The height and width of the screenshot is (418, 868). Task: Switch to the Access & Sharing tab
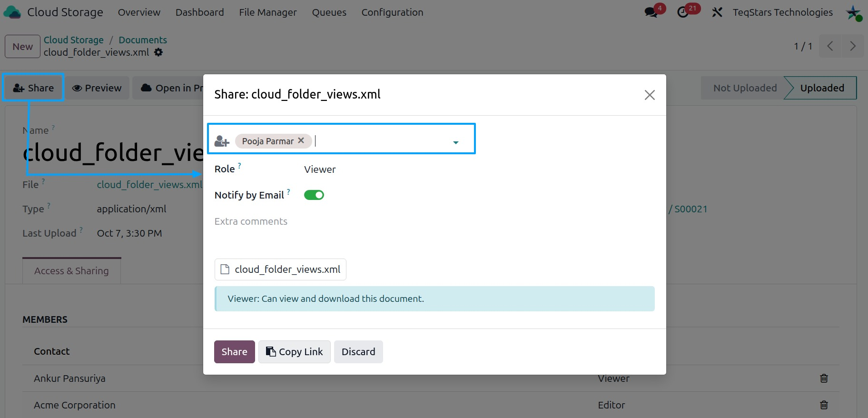(71, 271)
